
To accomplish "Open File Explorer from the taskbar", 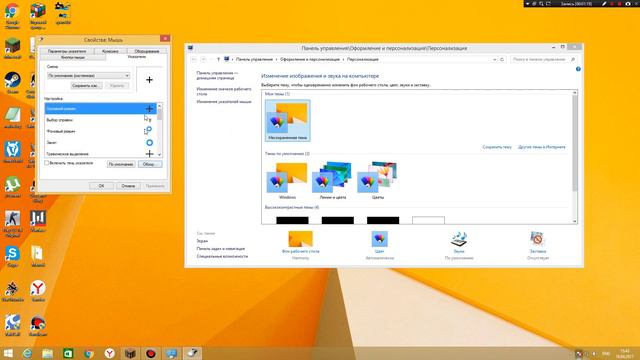I will [x=48, y=353].
